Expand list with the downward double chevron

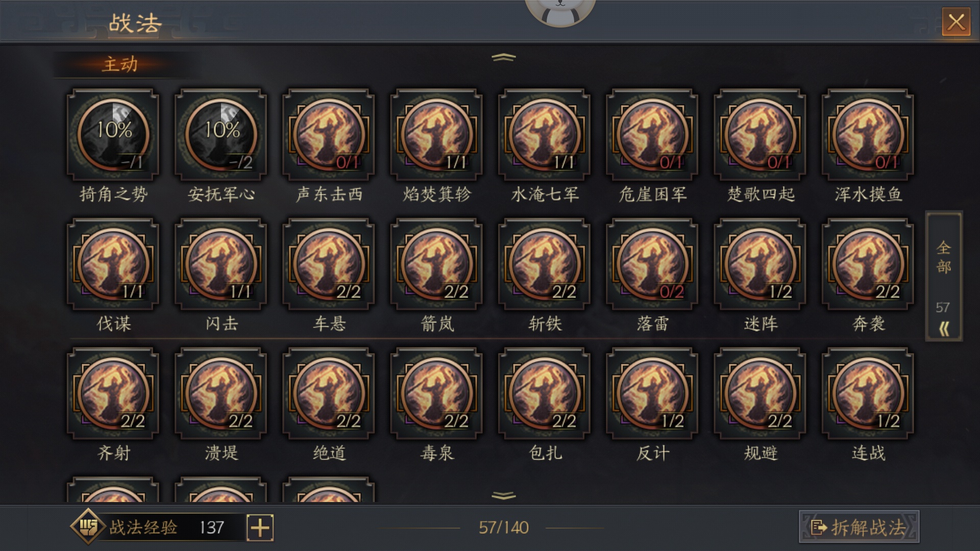click(504, 495)
